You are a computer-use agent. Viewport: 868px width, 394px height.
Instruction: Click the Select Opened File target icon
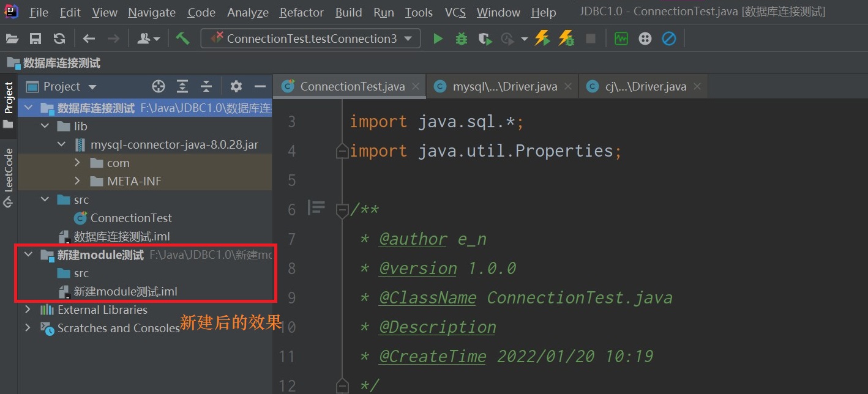159,86
